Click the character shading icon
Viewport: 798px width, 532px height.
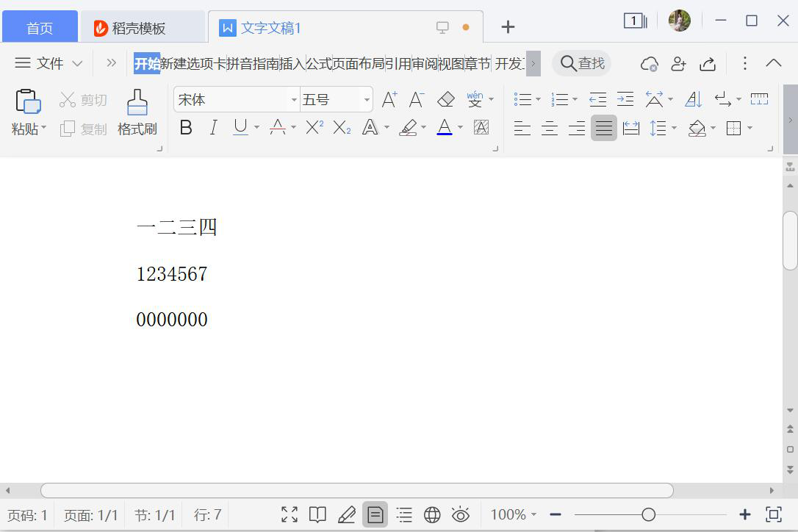pos(481,127)
